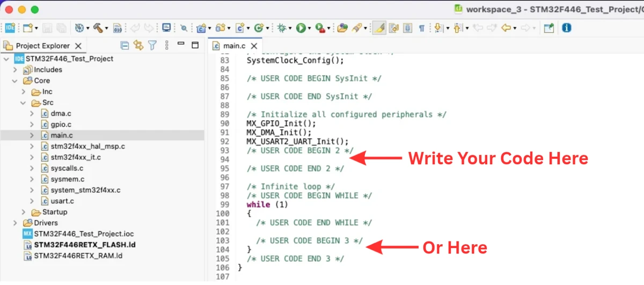Collapse the Core folder node

[x=15, y=81]
